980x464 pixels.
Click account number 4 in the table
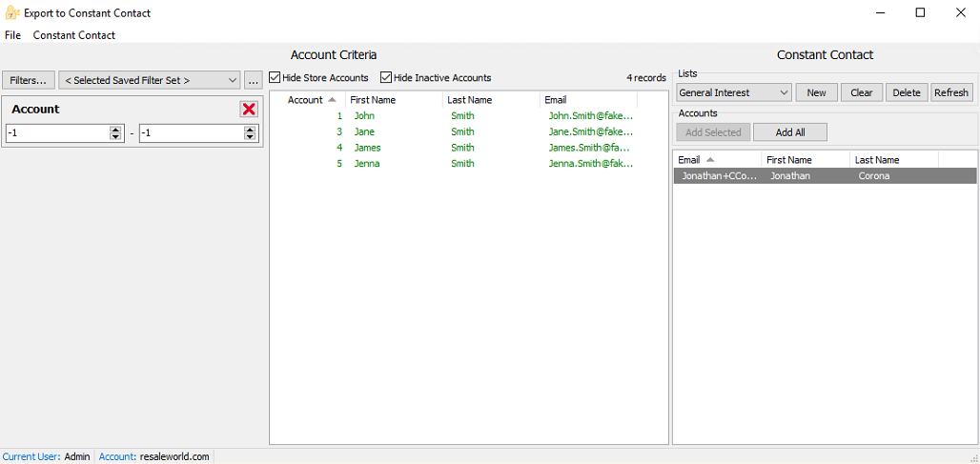click(x=339, y=148)
